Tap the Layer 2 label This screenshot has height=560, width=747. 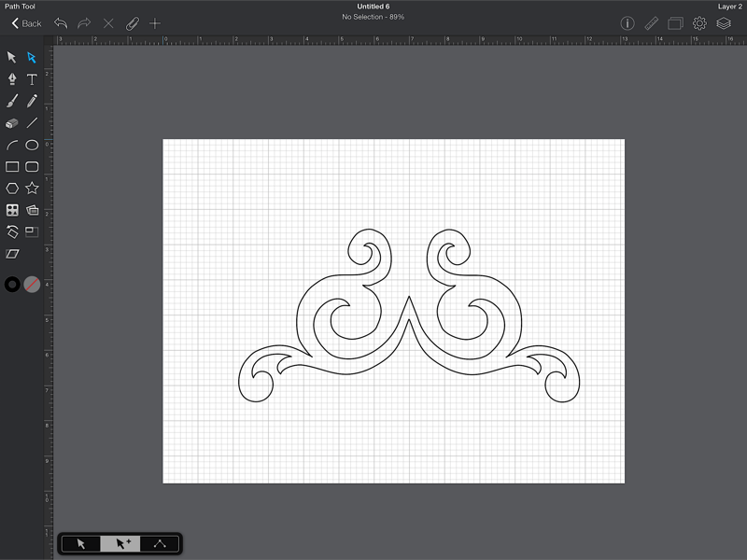(730, 7)
